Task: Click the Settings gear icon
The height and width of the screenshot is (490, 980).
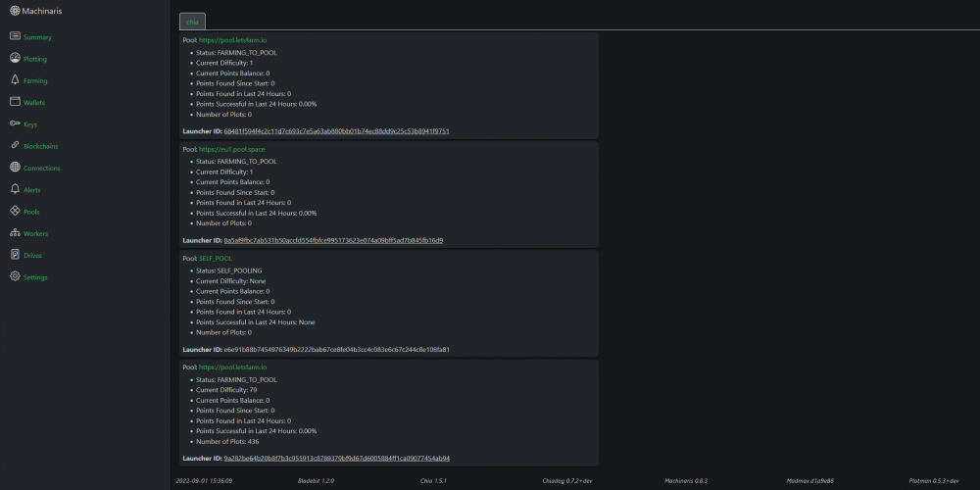Action: click(15, 276)
